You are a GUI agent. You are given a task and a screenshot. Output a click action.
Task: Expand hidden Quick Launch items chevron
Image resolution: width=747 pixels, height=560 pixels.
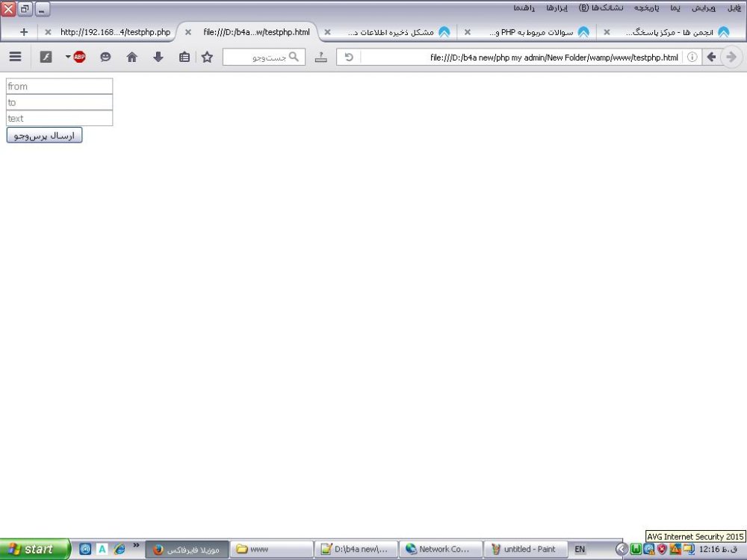click(x=136, y=545)
